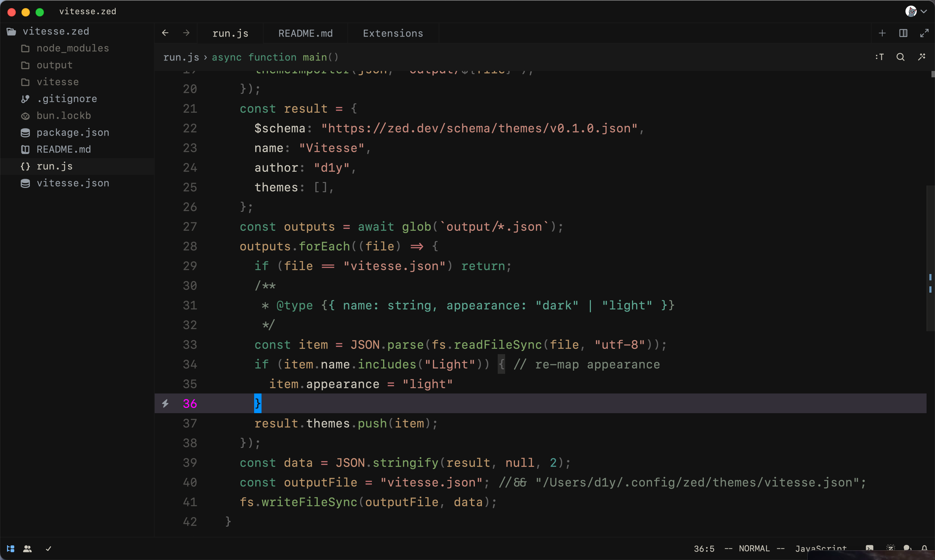Screen dimensions: 935x560
Task: Open buffer search with magnifier icon
Action: (x=900, y=57)
